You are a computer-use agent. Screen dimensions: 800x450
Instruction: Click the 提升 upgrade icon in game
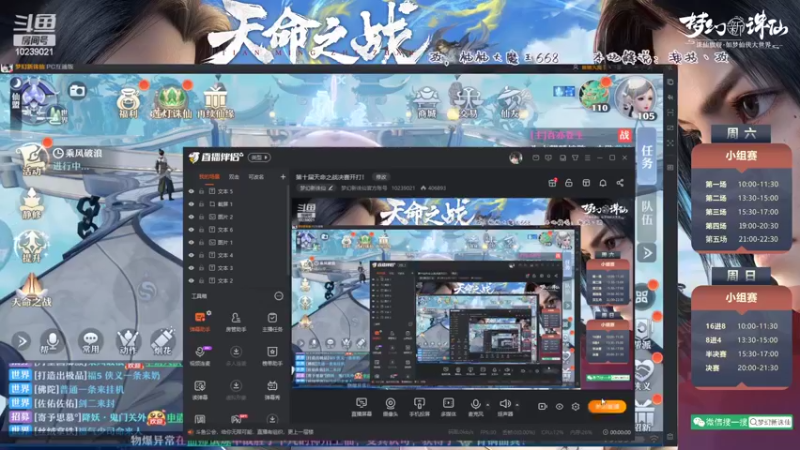(x=32, y=247)
